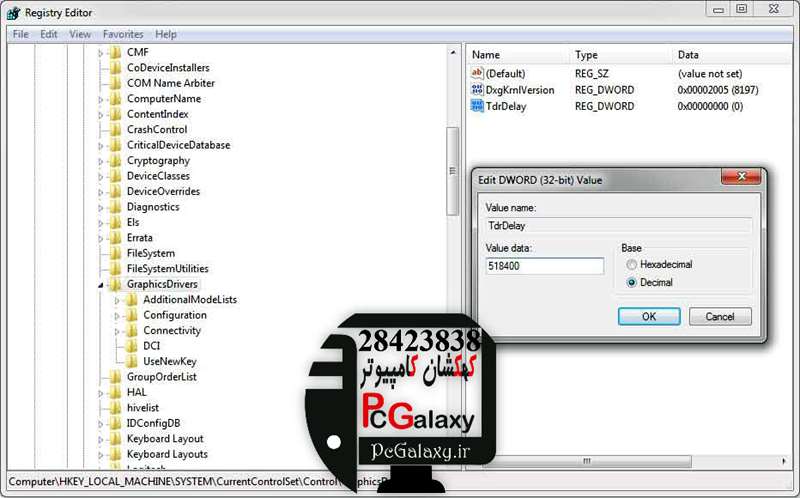Click the ContentIndex folder icon
This screenshot has height=498, width=800.
tap(116, 114)
